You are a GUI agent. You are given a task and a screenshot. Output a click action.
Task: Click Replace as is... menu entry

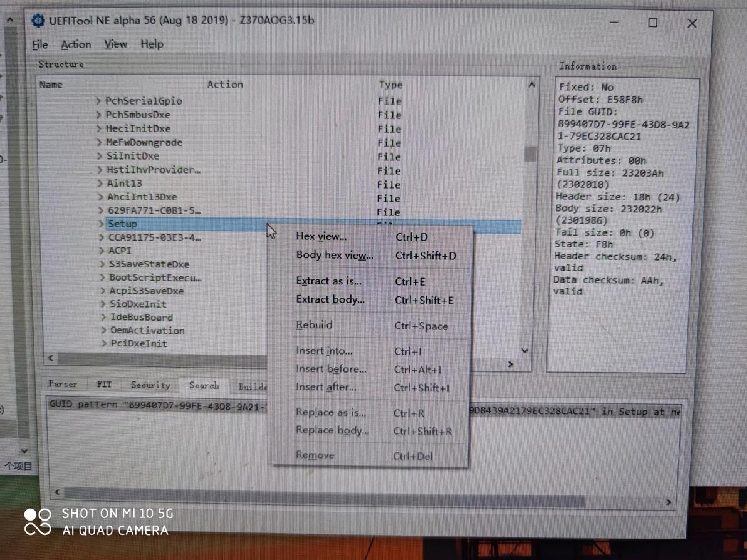(331, 412)
